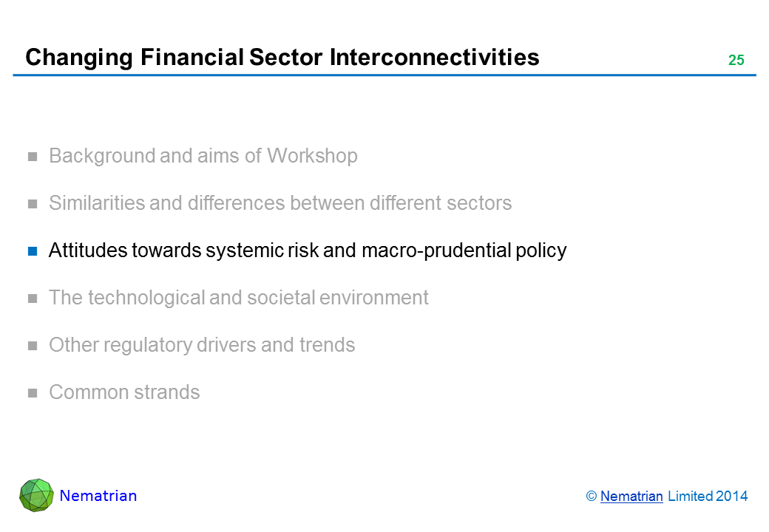The height and width of the screenshot is (532, 769).
Task: Select 'Background and aims of Workshop' agenda item
Action: click(x=203, y=156)
